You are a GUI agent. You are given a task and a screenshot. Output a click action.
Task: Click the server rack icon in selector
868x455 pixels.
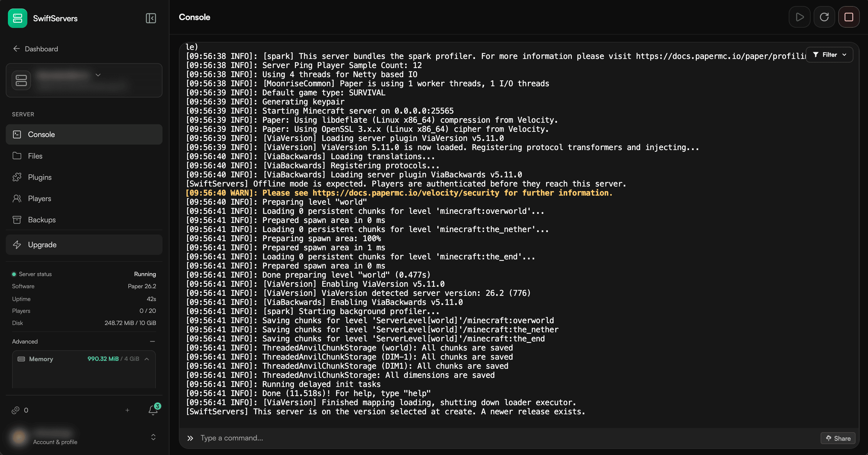point(21,80)
